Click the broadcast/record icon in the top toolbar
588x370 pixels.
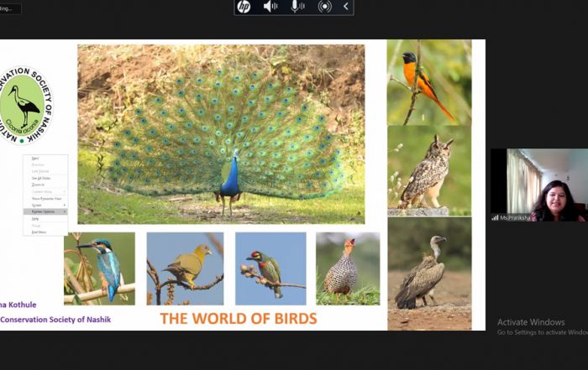click(x=325, y=7)
